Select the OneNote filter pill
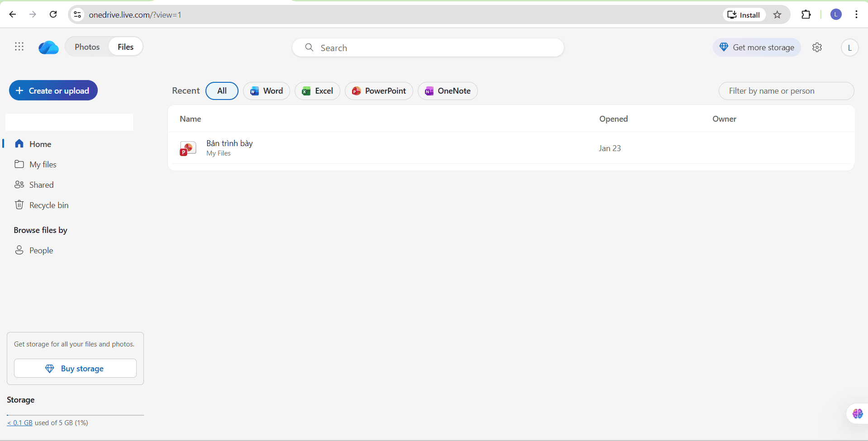The height and width of the screenshot is (441, 868). (x=448, y=90)
